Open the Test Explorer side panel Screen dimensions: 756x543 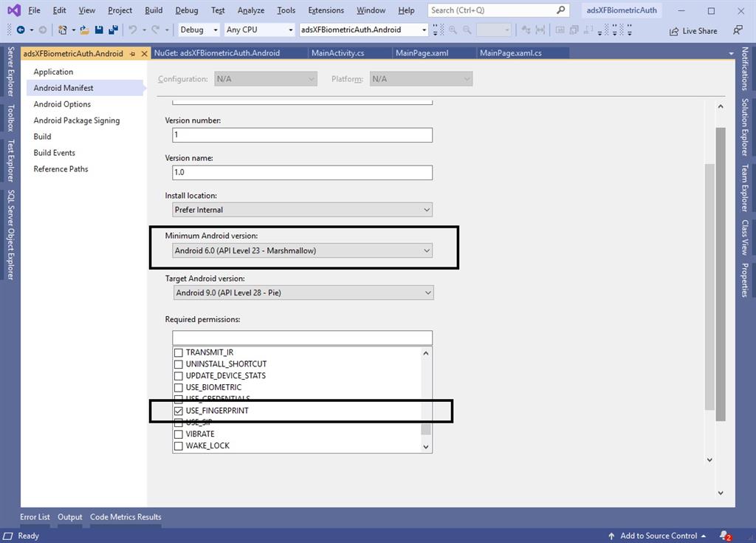click(10, 161)
